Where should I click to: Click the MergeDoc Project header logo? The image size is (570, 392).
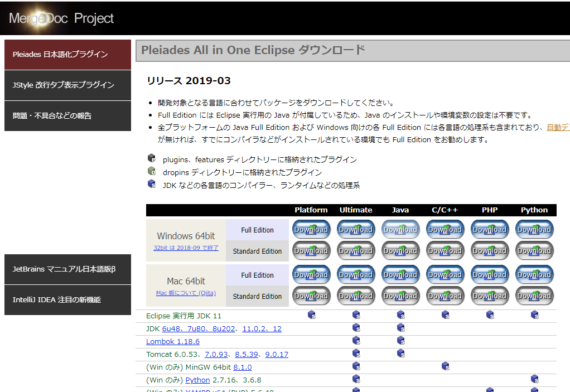point(61,17)
